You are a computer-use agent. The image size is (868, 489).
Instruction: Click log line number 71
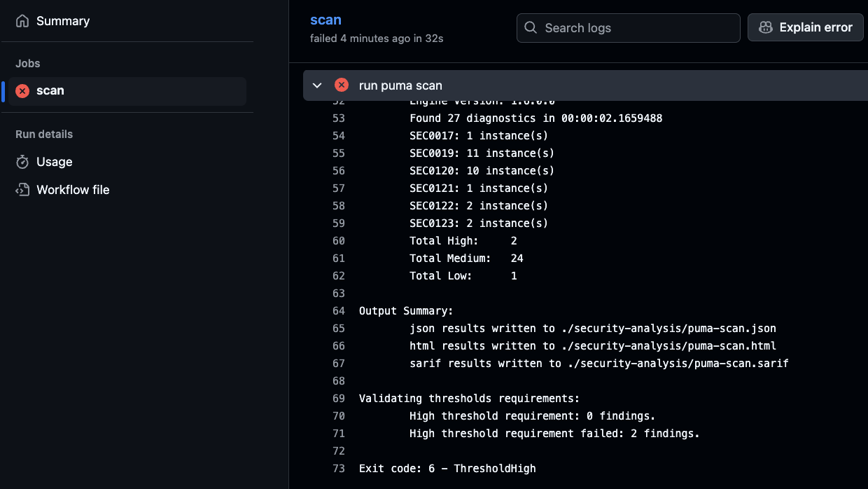click(339, 434)
